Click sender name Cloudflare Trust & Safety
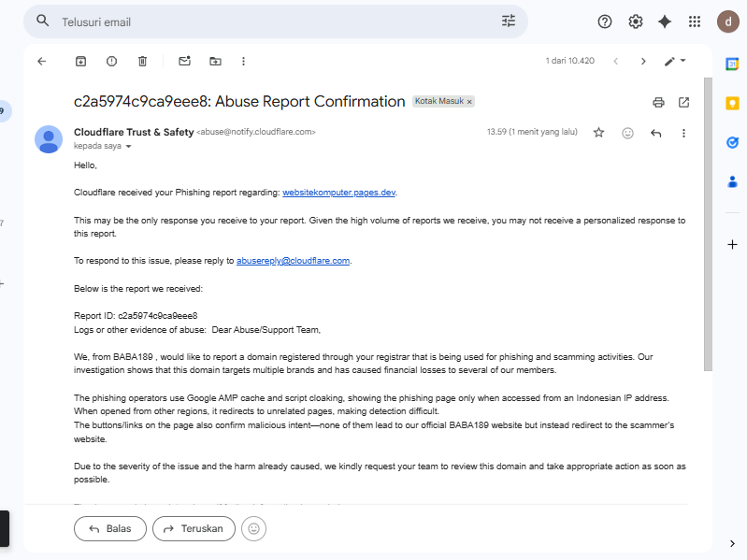This screenshot has width=747, height=560. click(x=134, y=132)
